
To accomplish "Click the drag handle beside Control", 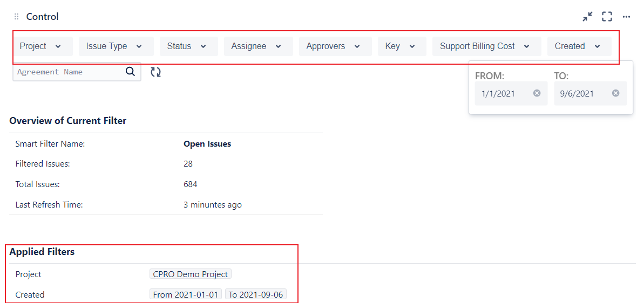I will coord(16,17).
